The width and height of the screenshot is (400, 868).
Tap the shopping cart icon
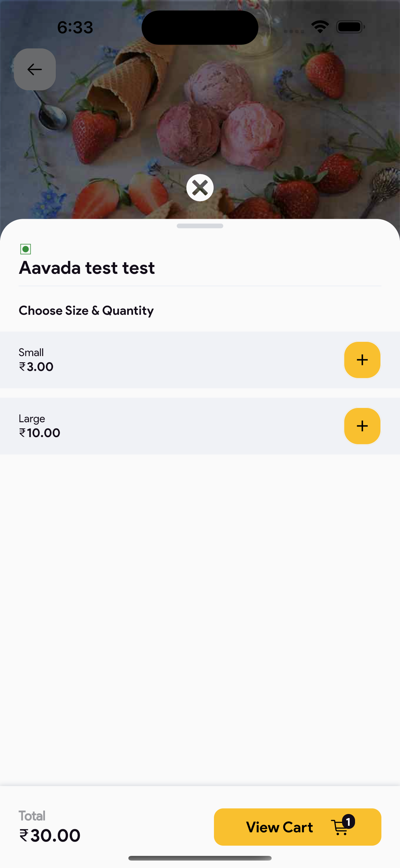340,828
